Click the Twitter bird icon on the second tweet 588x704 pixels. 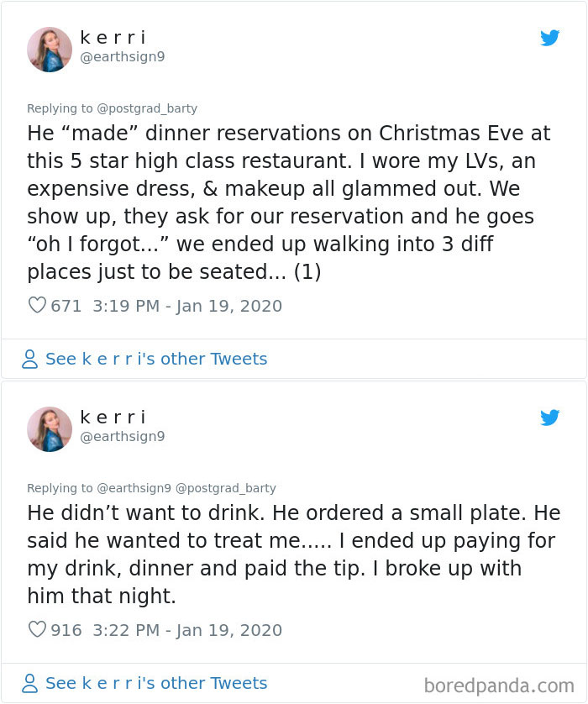551,418
